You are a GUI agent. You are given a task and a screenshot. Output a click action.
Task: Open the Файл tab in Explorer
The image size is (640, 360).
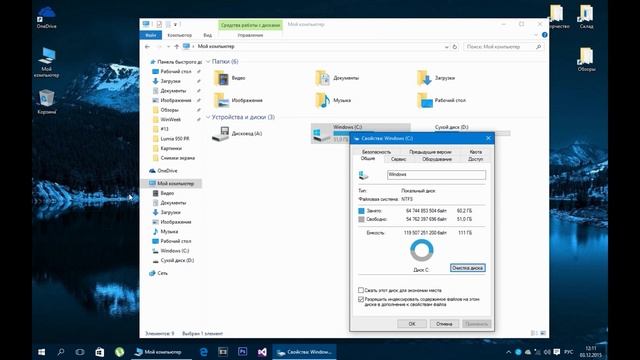click(151, 35)
